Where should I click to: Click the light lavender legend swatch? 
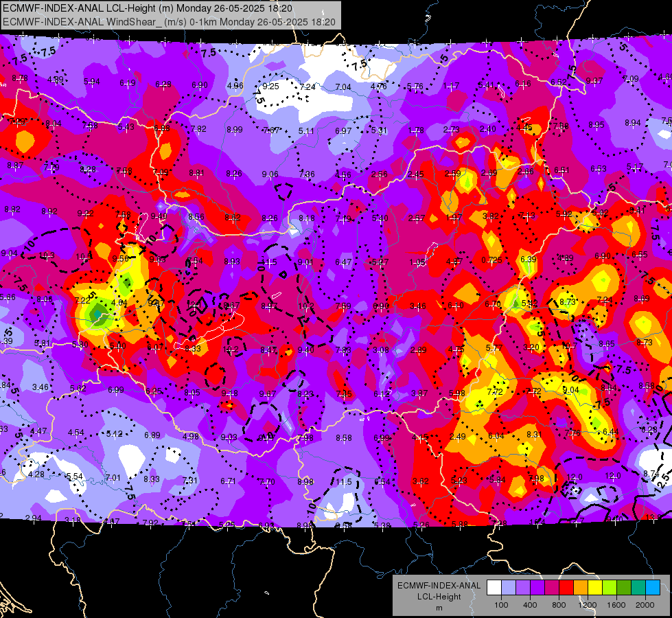tap(509, 588)
